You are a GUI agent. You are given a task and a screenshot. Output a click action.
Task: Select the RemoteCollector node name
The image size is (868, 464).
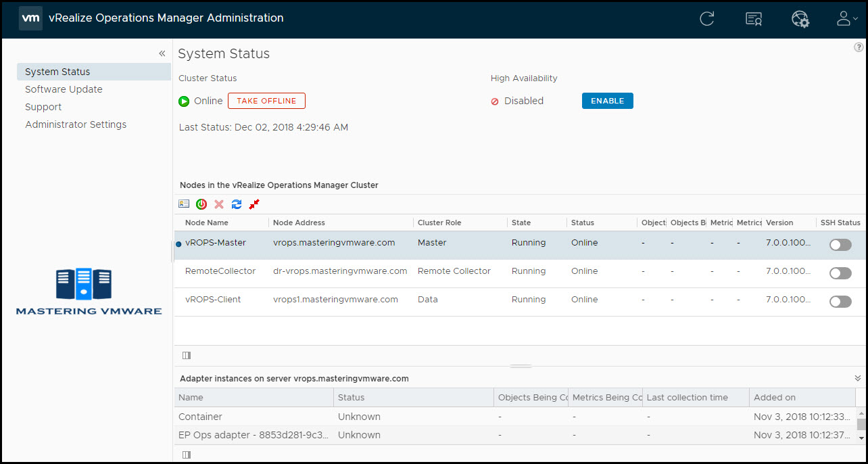pyautogui.click(x=220, y=271)
